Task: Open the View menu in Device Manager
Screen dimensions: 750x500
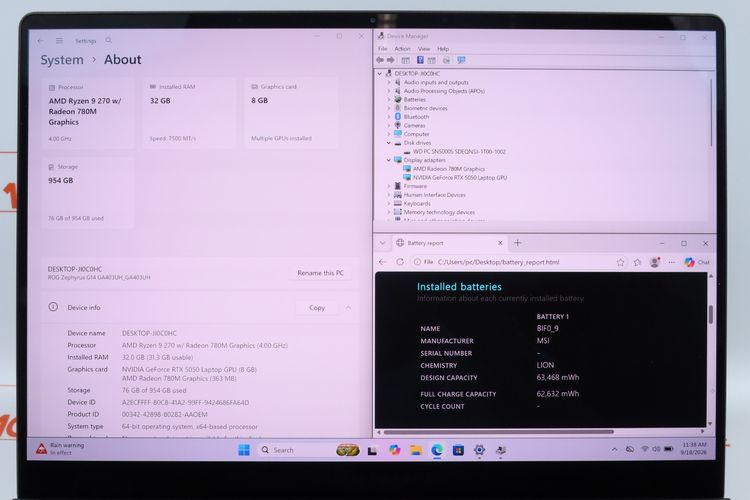Action: pos(424,49)
